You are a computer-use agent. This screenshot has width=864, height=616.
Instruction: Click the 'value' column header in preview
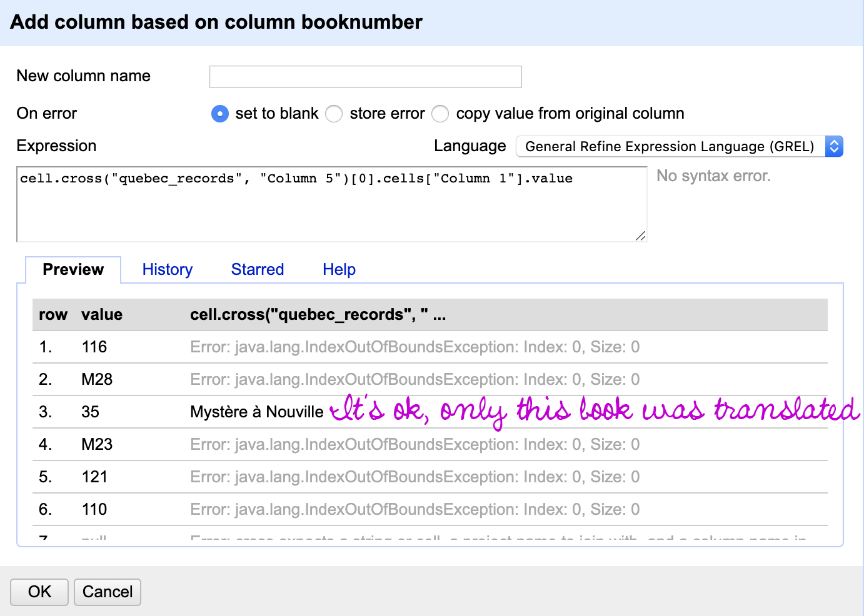coord(102,314)
